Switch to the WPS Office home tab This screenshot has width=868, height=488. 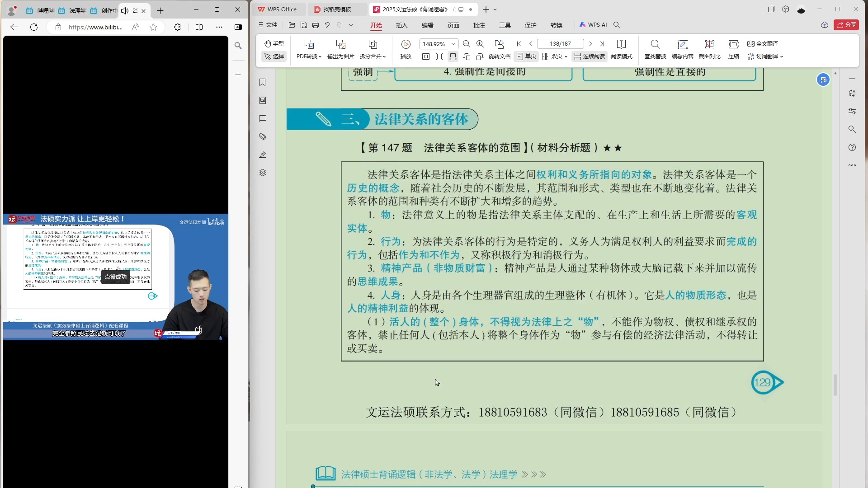tap(278, 9)
